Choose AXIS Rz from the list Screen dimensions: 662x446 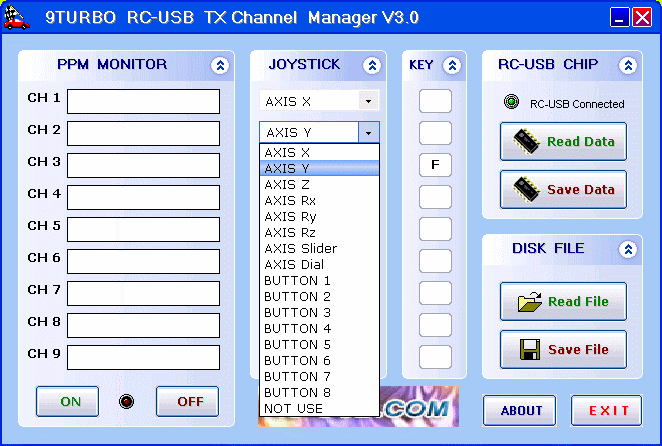[x=319, y=233]
